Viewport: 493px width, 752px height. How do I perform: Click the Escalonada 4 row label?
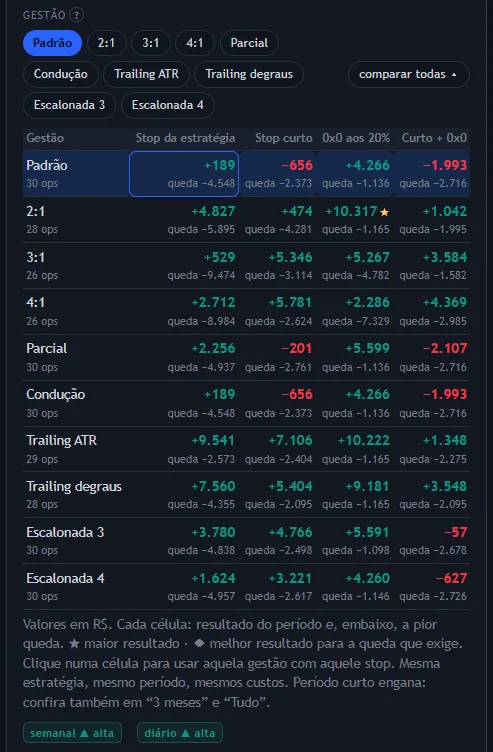[x=65, y=578]
